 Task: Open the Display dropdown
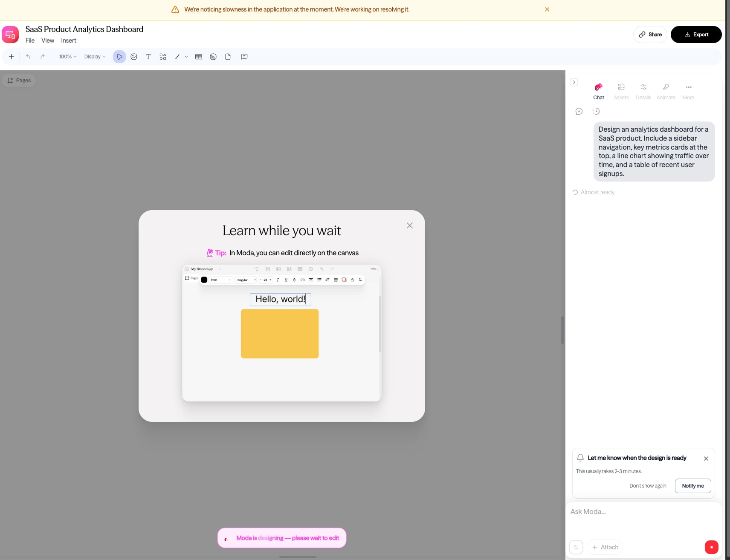[95, 57]
